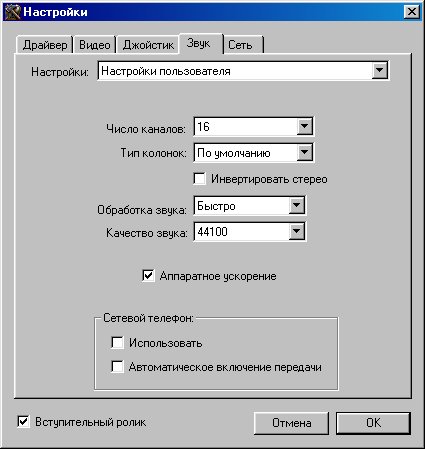Viewport: 425px width, 449px height.
Task: Click the Звук tab
Action: pos(201,43)
